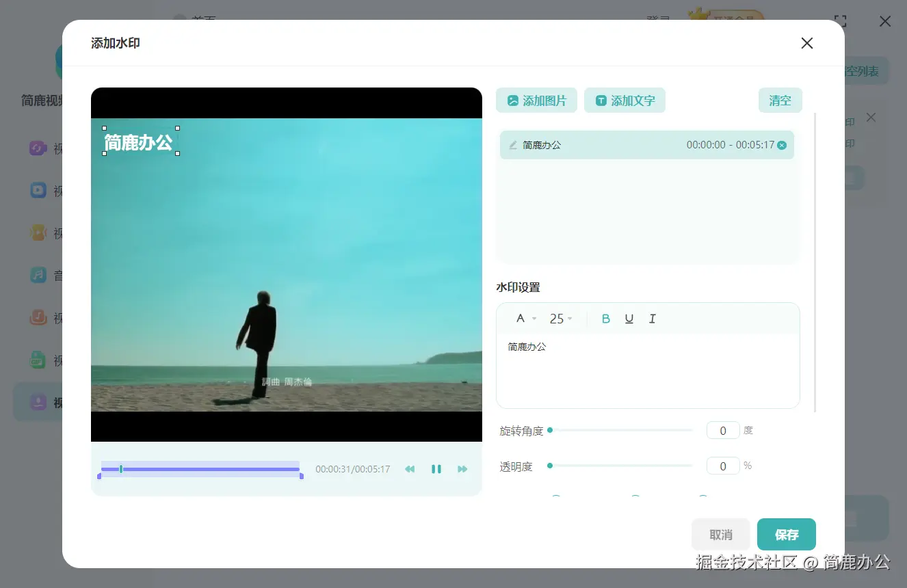Open the font color A dropdown
Screen dimensions: 907x588
525,319
